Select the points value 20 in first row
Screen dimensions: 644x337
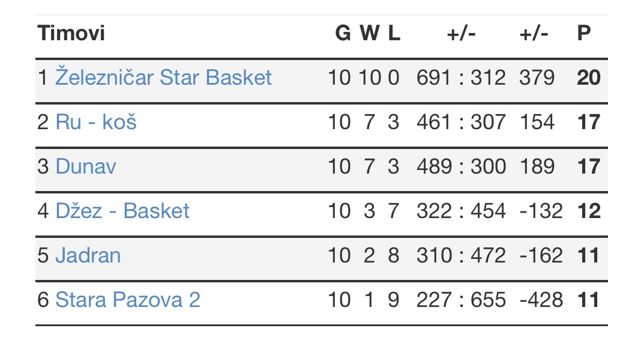(589, 77)
